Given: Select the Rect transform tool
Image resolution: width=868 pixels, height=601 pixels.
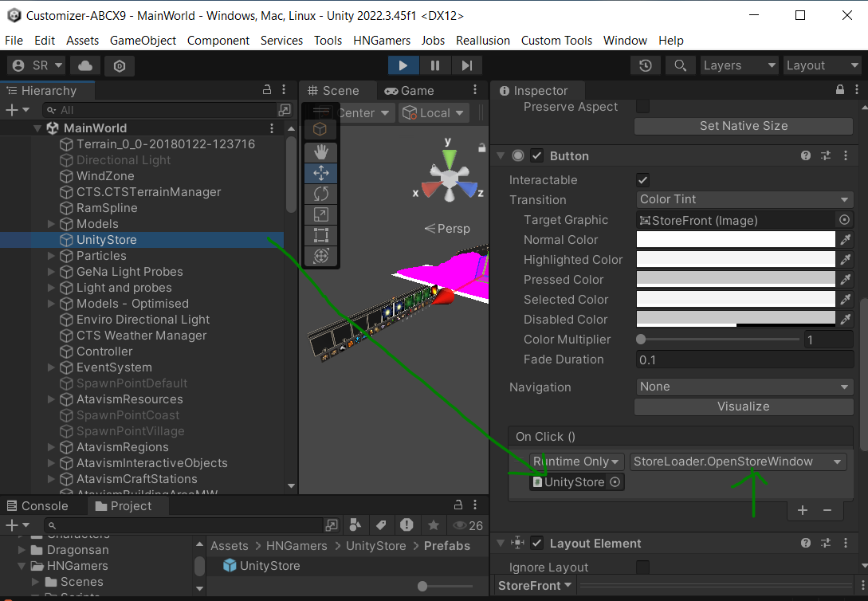Looking at the screenshot, I should pos(321,235).
